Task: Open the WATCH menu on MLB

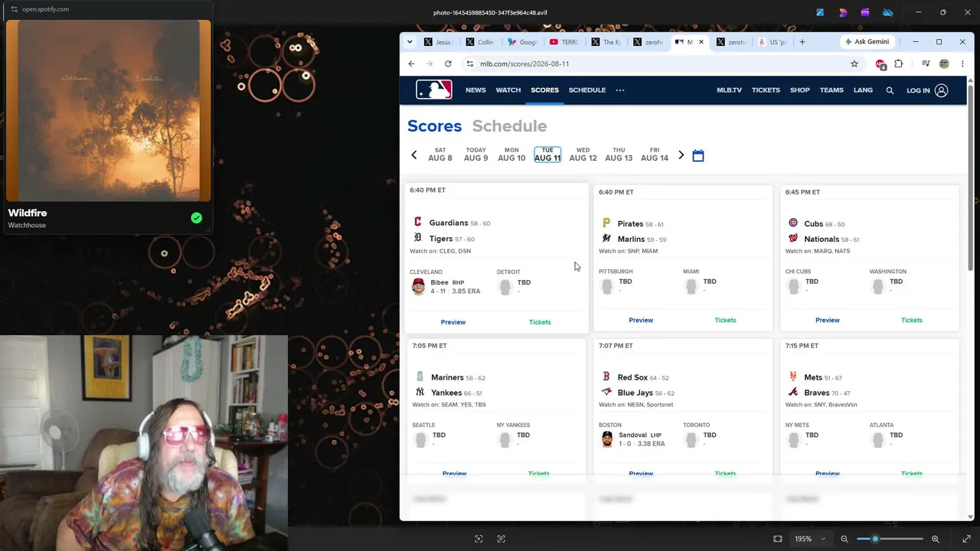Action: [508, 90]
